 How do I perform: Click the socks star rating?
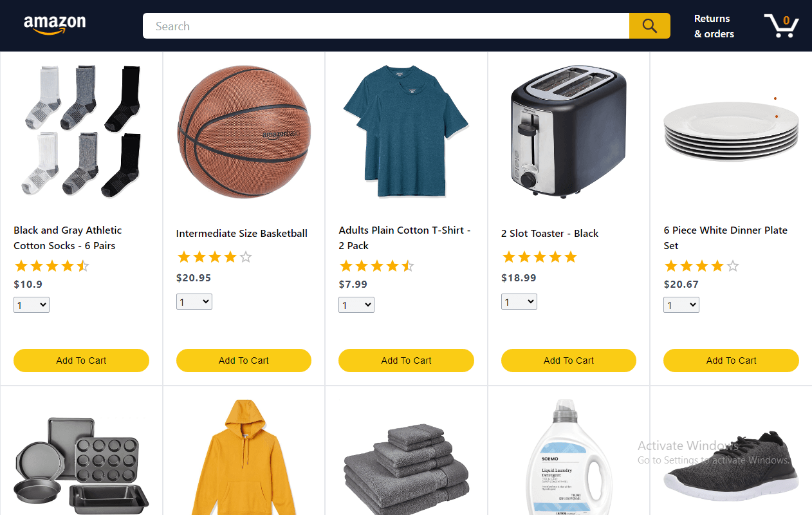click(51, 266)
